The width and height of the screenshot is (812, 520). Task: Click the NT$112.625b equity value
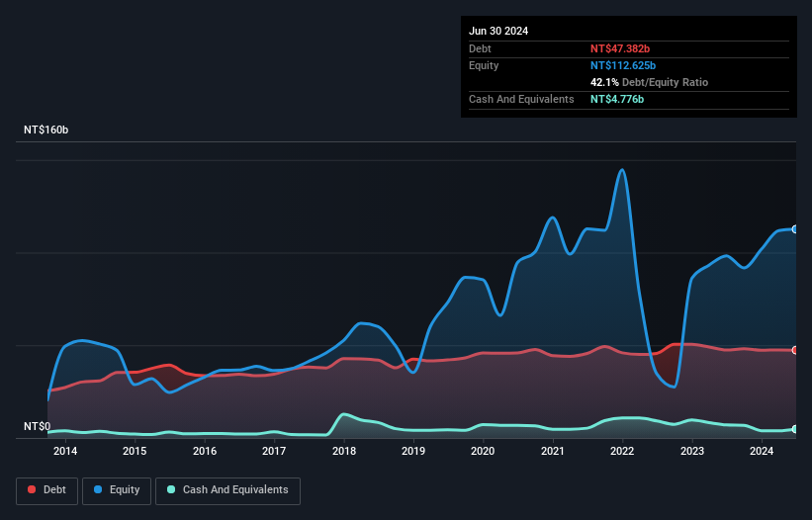623,65
